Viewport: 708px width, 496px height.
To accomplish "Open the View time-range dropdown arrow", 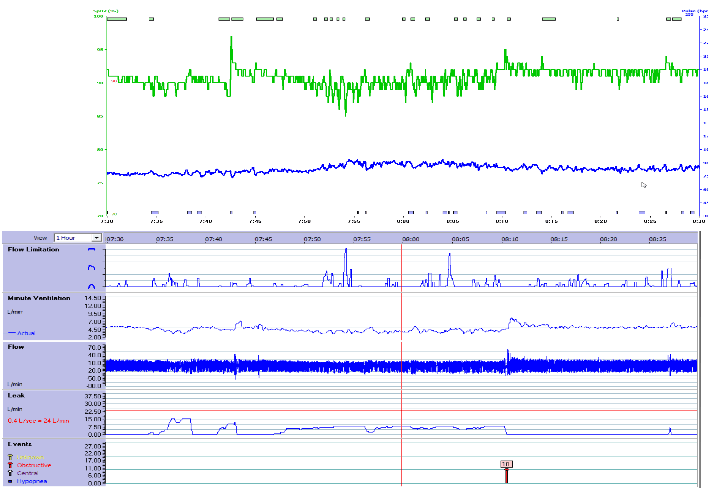I will point(97,238).
